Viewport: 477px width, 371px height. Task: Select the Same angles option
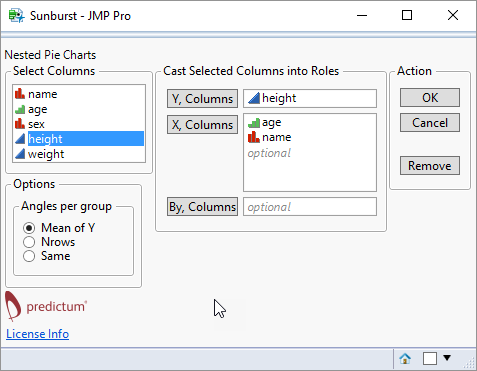29,256
